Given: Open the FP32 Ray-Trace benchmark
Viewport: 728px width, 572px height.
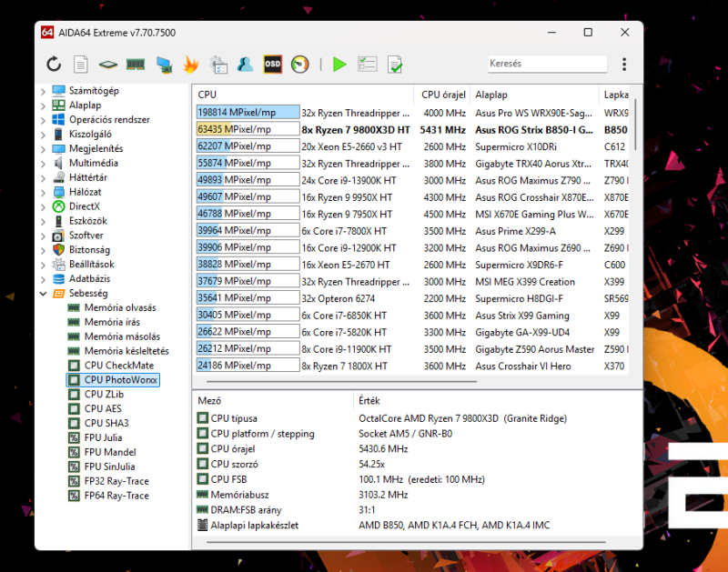Looking at the screenshot, I should [x=116, y=481].
